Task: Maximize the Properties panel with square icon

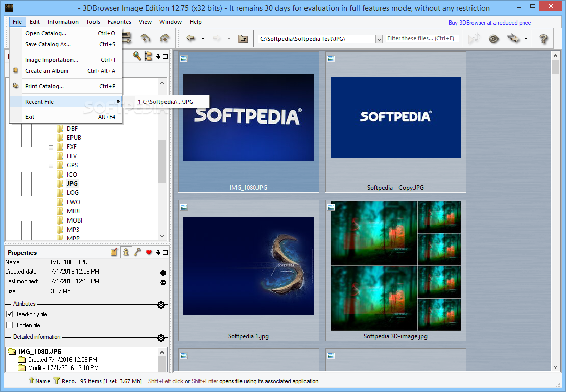Action: 166,253
